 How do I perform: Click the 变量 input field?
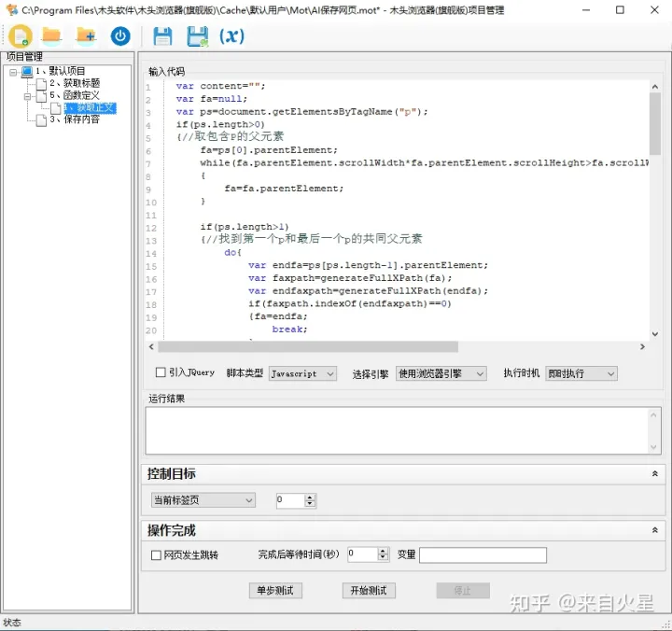click(483, 554)
